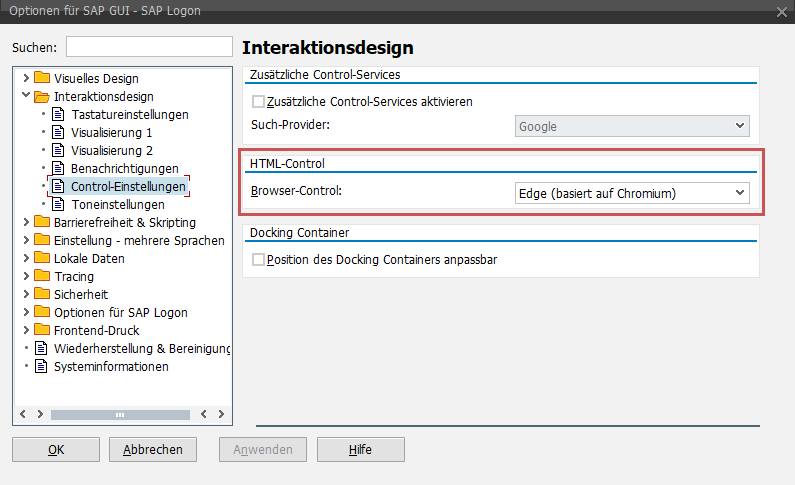Select the Frontend-Druck folder label
The image size is (795, 485).
[x=96, y=330]
